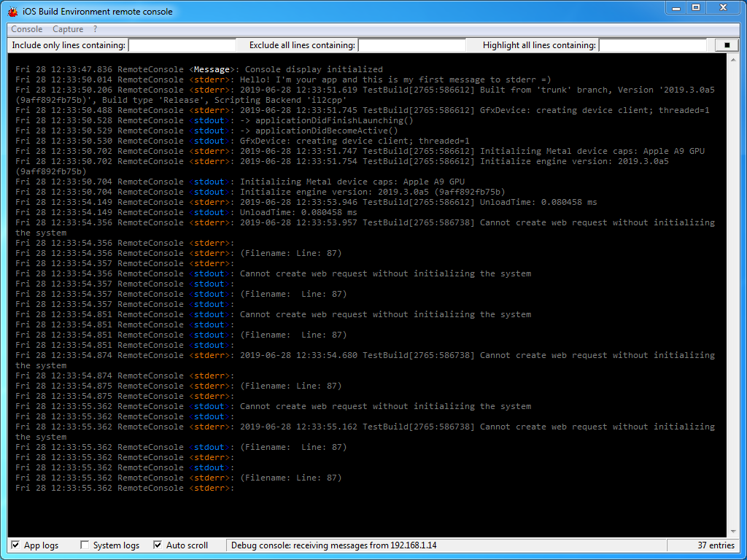Click the Highlight all lines containing field
This screenshot has height=560, width=747.
tap(652, 45)
